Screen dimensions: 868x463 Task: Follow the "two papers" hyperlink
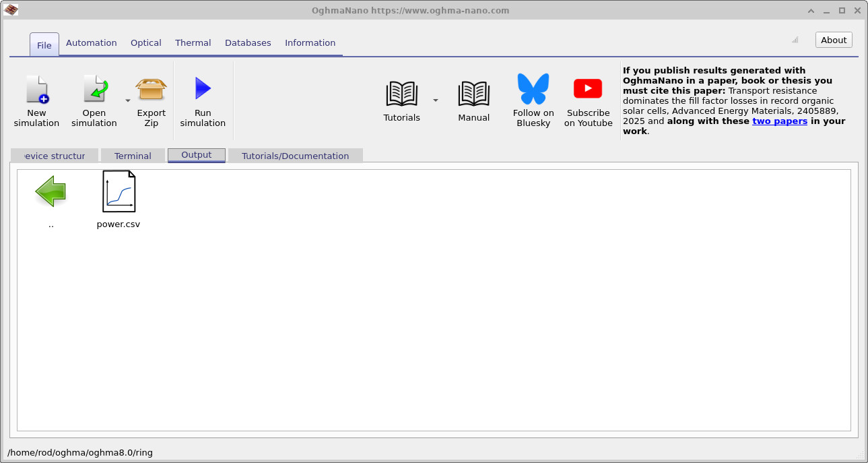click(x=780, y=121)
